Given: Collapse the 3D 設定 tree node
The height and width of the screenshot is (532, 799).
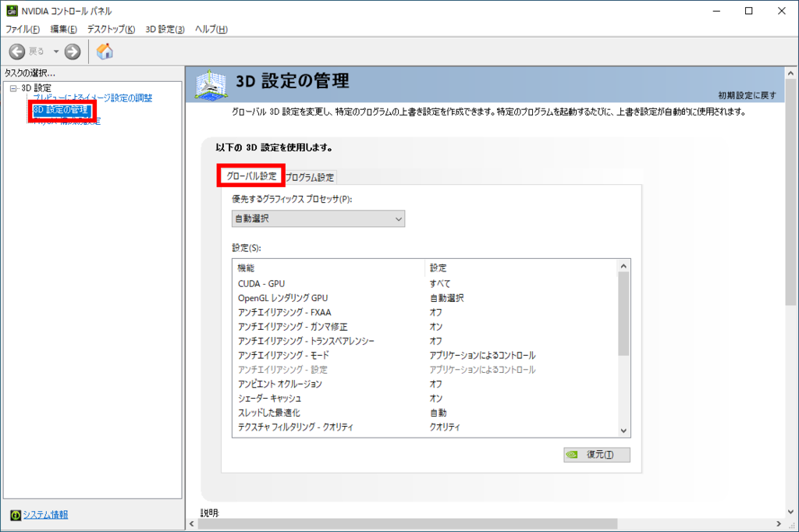Looking at the screenshot, I should [13, 88].
